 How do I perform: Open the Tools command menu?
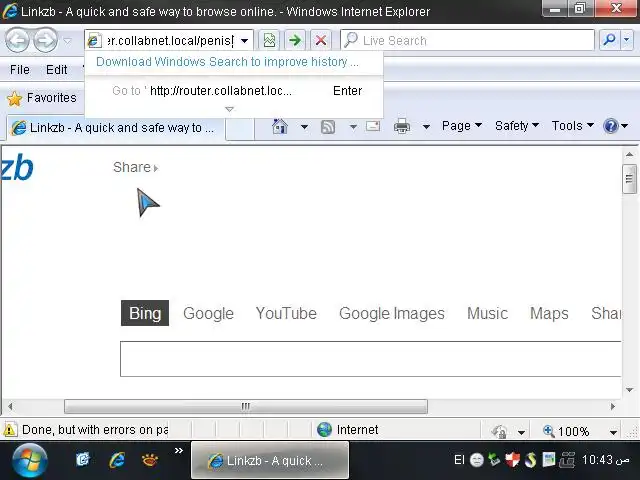point(572,126)
